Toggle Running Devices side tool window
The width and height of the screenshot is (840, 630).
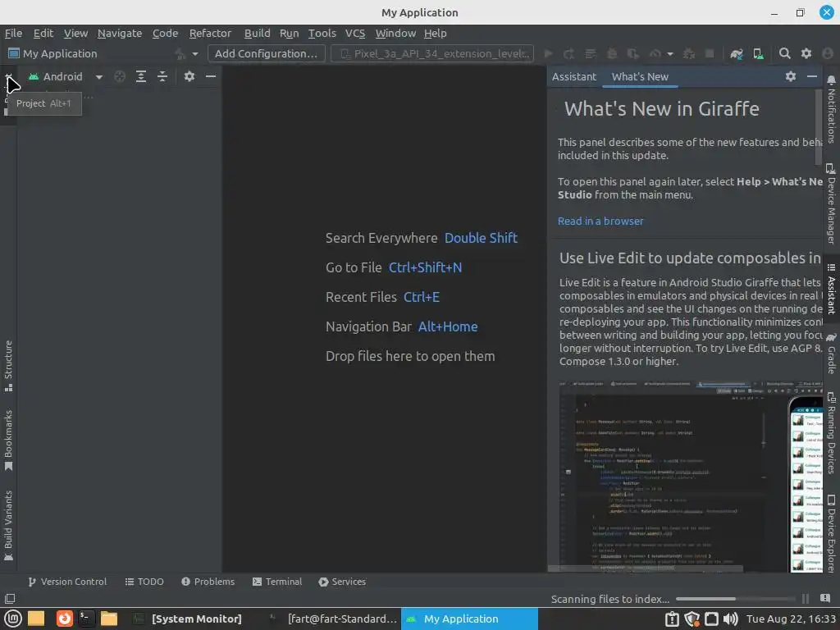(831, 434)
